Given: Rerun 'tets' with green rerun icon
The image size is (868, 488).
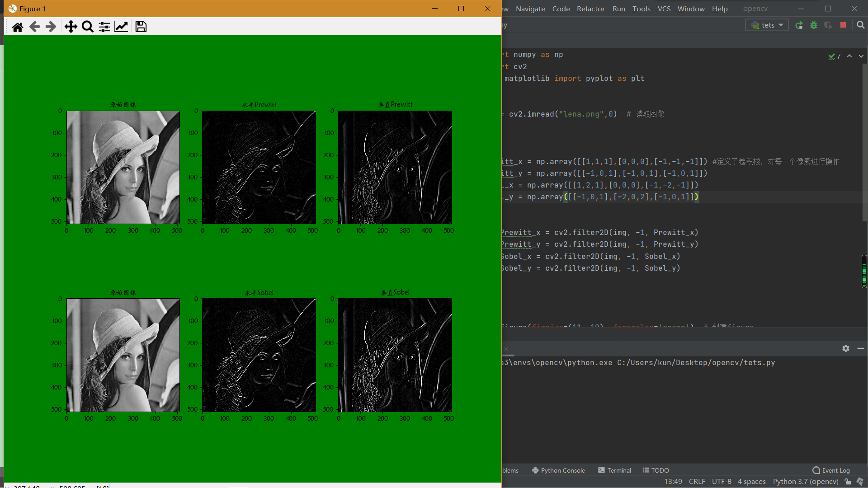Looking at the screenshot, I should (799, 25).
